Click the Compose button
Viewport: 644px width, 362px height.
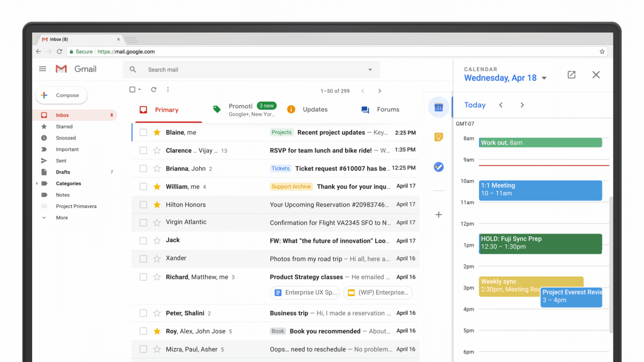(61, 95)
